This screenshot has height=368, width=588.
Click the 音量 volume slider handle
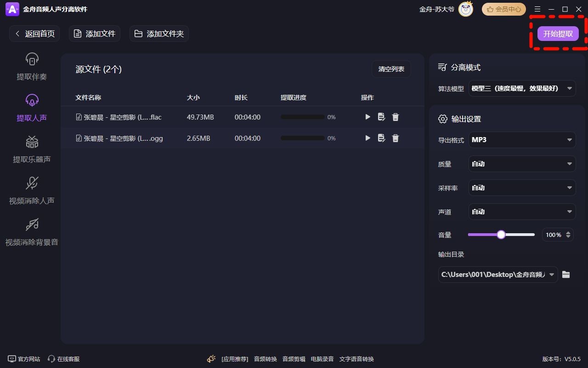coord(501,235)
